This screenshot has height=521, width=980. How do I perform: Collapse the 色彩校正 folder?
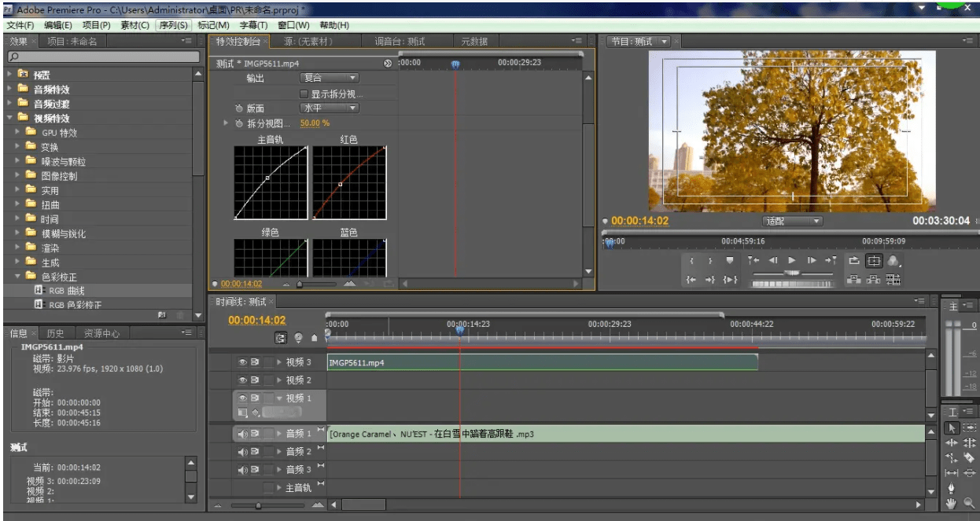click(18, 277)
